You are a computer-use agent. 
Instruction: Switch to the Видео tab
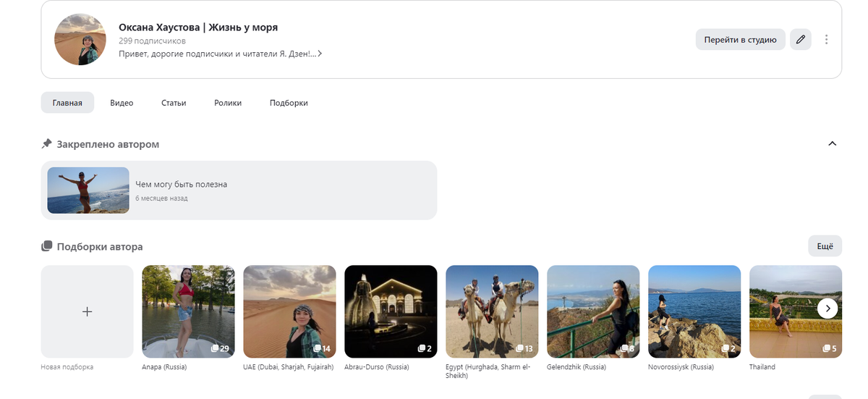[122, 103]
